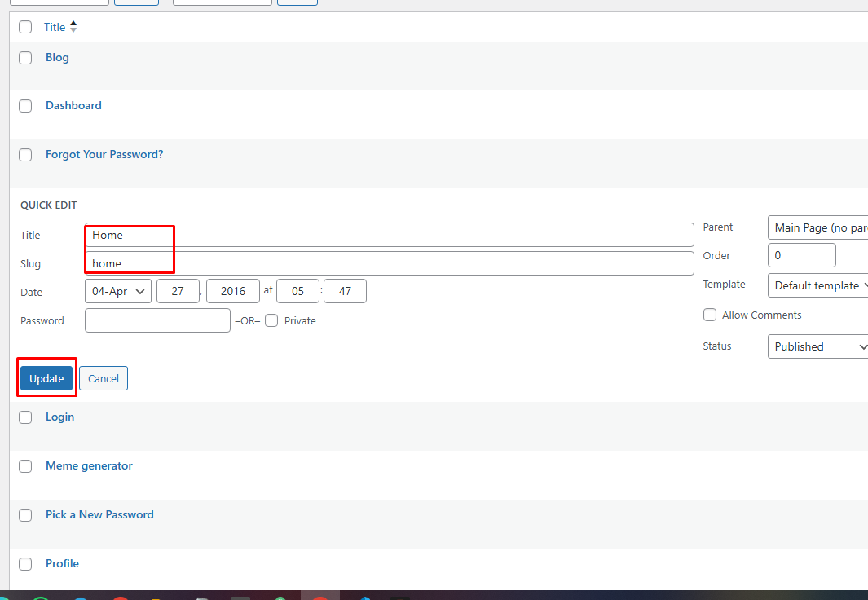Image resolution: width=868 pixels, height=600 pixels.
Task: Open the Blog page link
Action: tap(57, 58)
